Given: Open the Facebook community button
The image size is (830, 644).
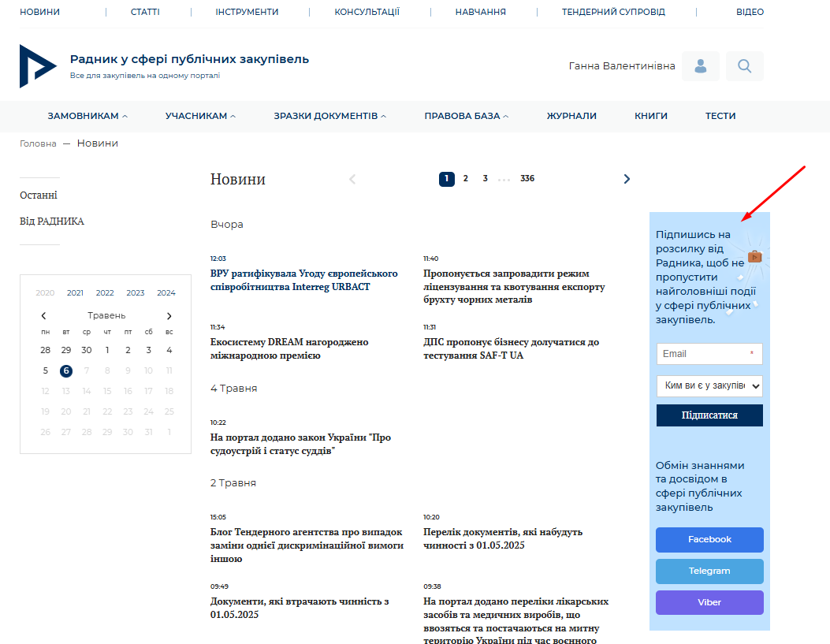Looking at the screenshot, I should click(709, 539).
